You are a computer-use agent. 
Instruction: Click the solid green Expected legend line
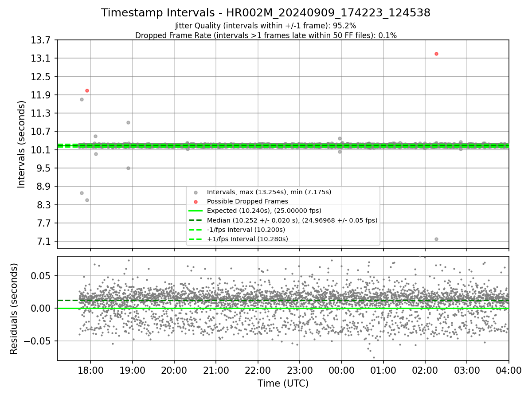pyautogui.click(x=196, y=211)
